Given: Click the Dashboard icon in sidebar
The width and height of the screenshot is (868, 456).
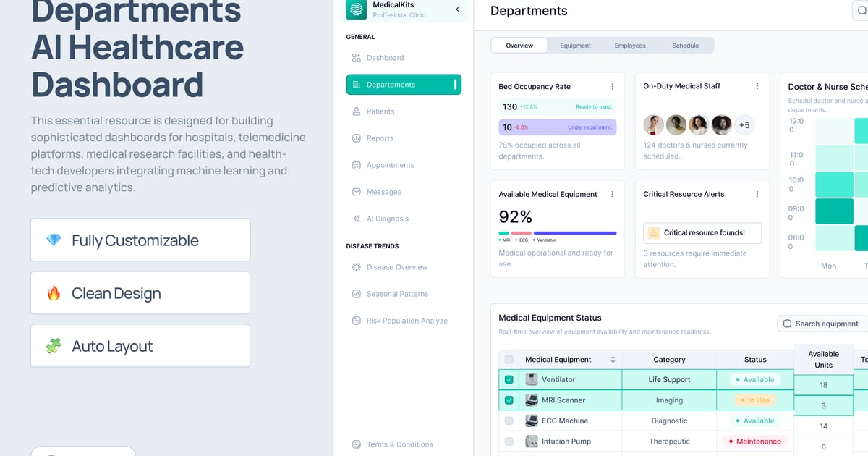Looking at the screenshot, I should point(356,58).
